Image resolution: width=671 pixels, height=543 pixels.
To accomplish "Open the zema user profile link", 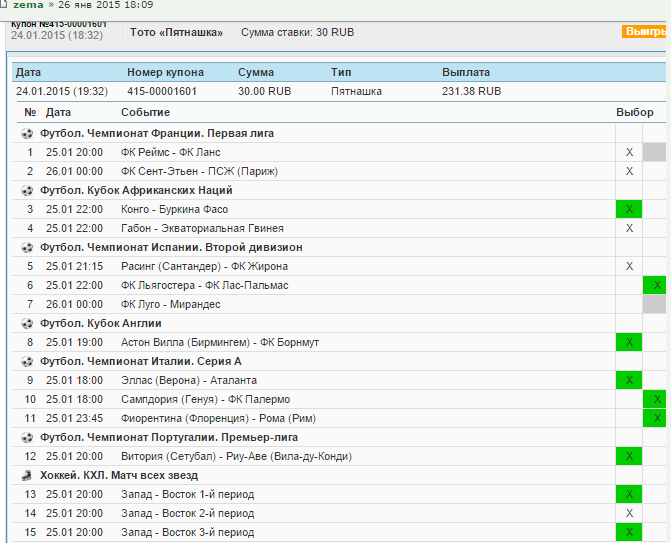I will (28, 5).
